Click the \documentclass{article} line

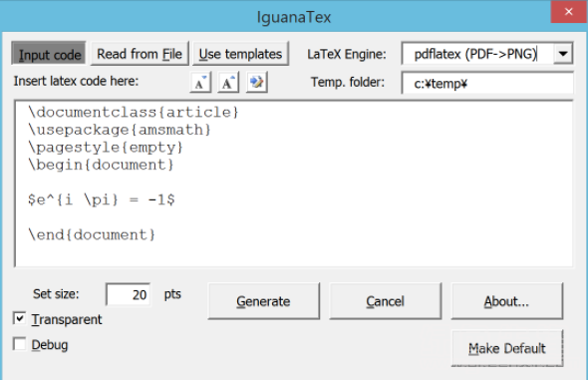click(134, 112)
